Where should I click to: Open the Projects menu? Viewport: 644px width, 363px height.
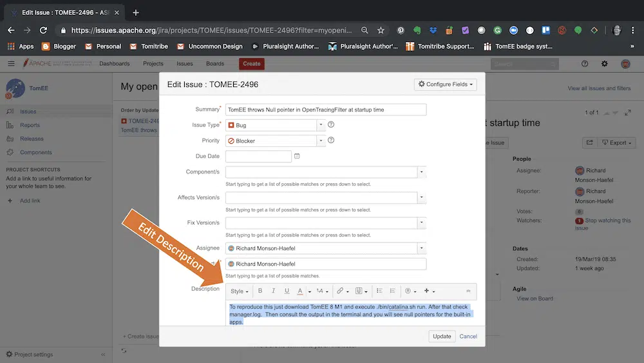click(153, 64)
